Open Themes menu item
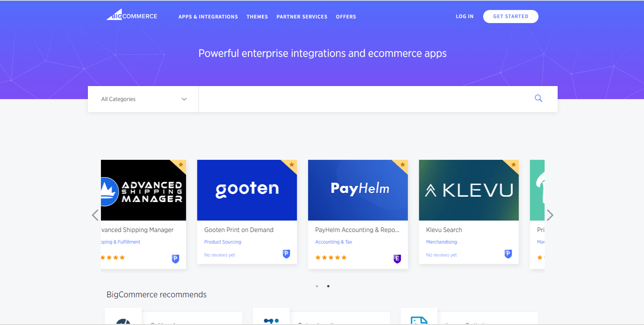Viewport: 644px width, 325px height. pos(257,17)
